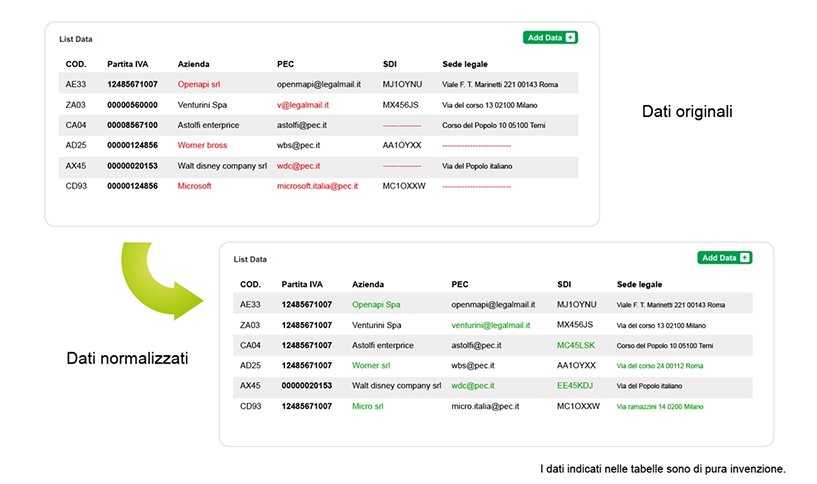Image resolution: width=817 pixels, height=484 pixels.
Task: Click the Sede legale header in the lower table
Action: pos(642,284)
